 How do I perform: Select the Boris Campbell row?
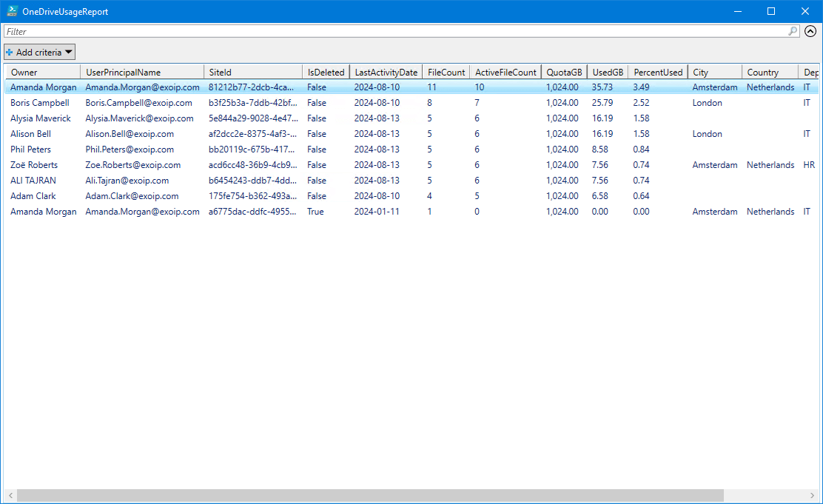(40, 103)
